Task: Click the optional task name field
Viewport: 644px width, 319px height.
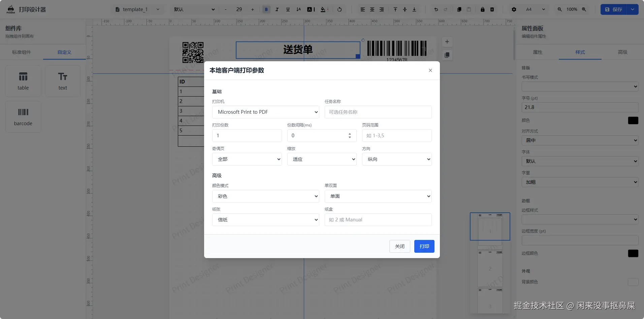Action: click(x=378, y=112)
